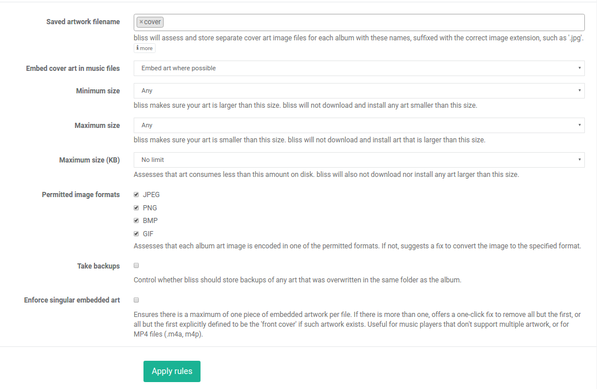This screenshot has width=597, height=389.
Task: Uncheck the JPEG format checkbox
Action: pos(136,194)
